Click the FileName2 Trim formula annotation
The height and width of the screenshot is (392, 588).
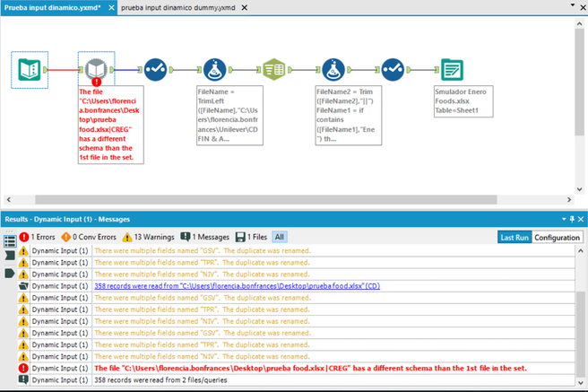pos(349,115)
